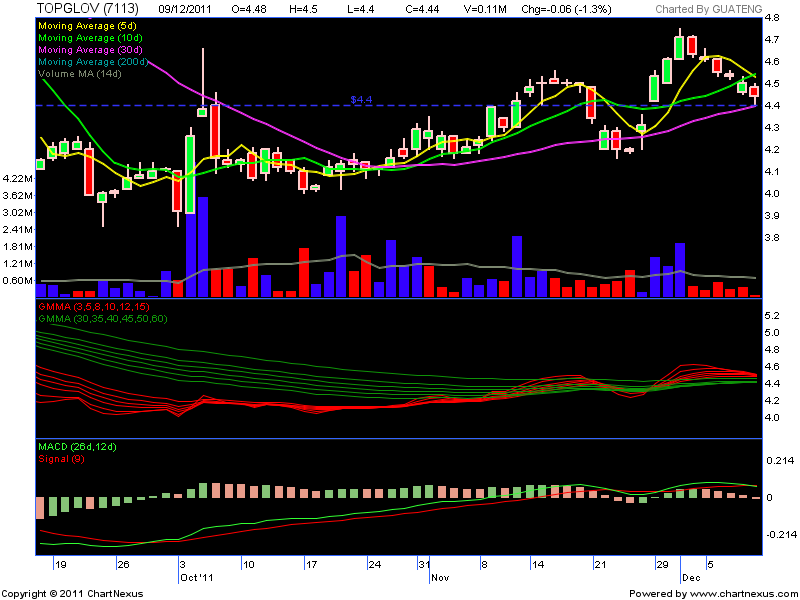Click the Dec month axis label

692,578
